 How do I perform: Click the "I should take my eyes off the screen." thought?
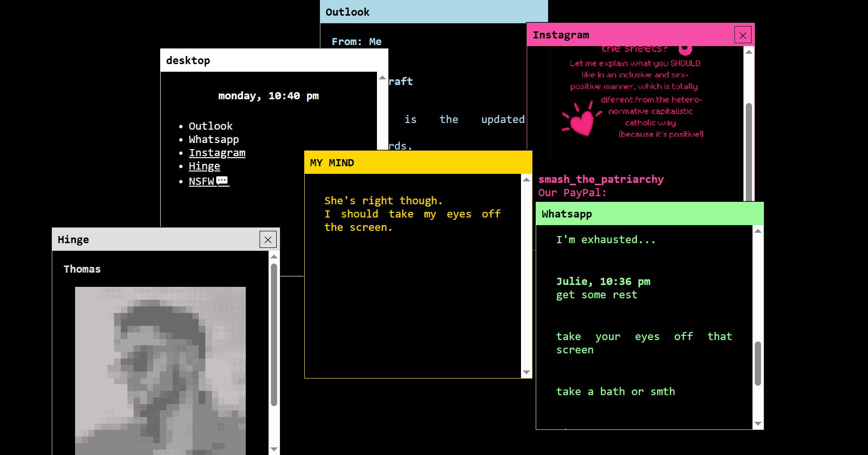coord(413,221)
